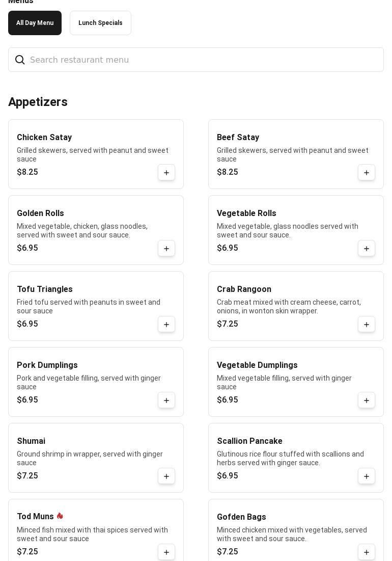The image size is (392, 561).
Task: Click plus icon for Golden Rolls
Action: pos(166,249)
